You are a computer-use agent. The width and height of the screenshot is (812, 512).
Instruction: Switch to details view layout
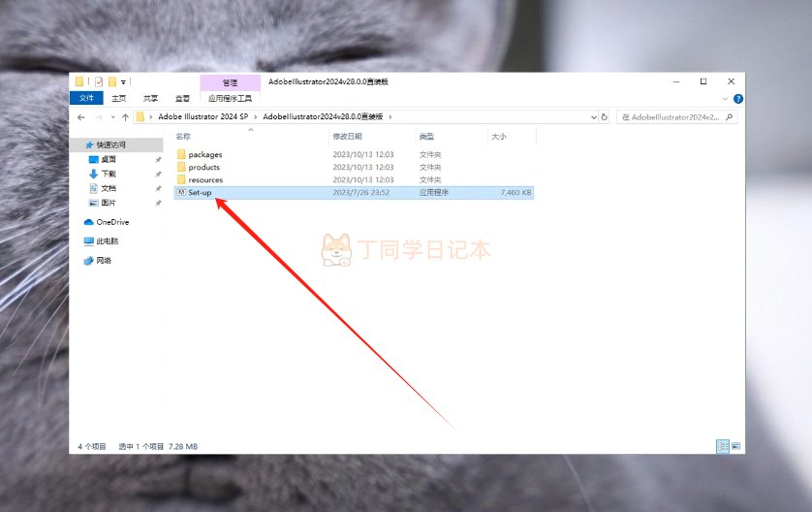tap(723, 446)
